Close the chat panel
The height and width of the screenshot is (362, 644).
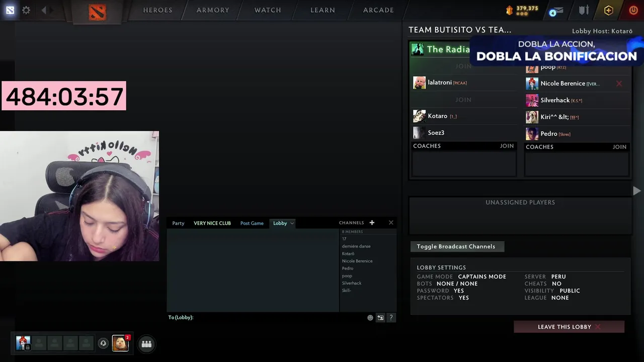coord(391,223)
